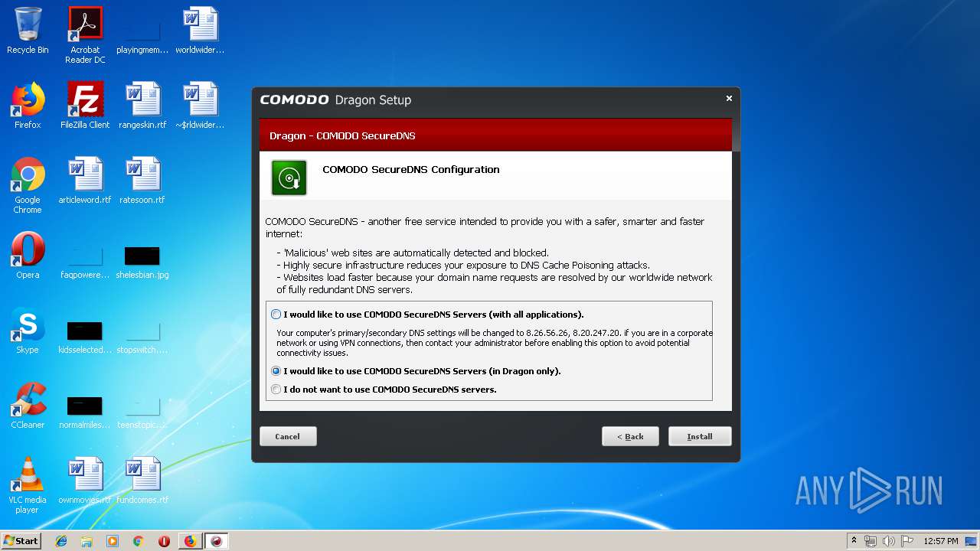
Task: Select articleword.rtf document icon
Action: click(x=85, y=181)
